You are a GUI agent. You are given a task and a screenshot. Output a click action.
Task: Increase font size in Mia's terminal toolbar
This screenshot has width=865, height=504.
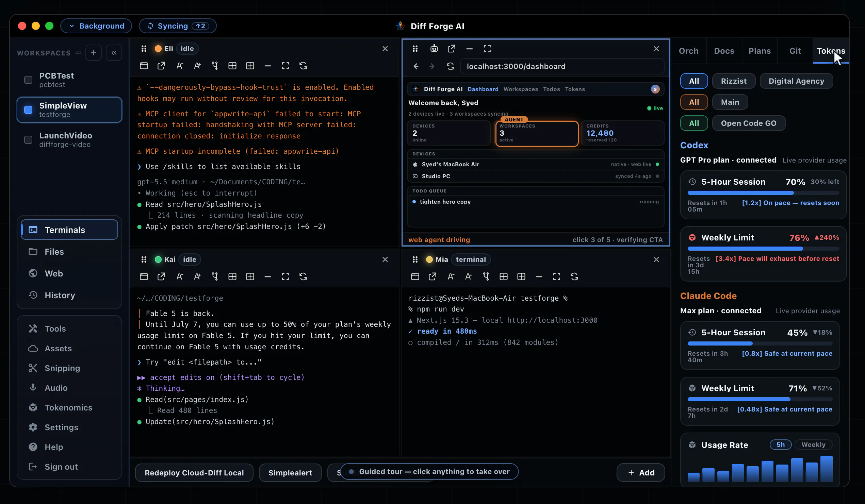pos(469,276)
